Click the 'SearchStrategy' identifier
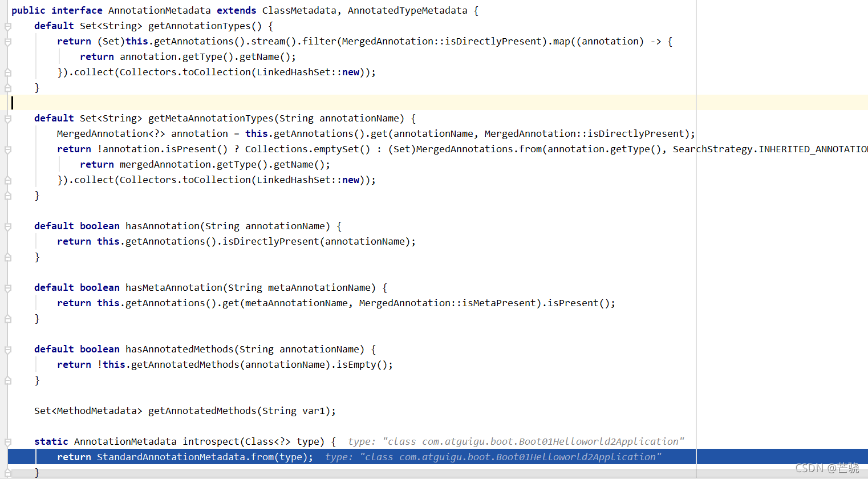This screenshot has width=868, height=479. tap(713, 149)
